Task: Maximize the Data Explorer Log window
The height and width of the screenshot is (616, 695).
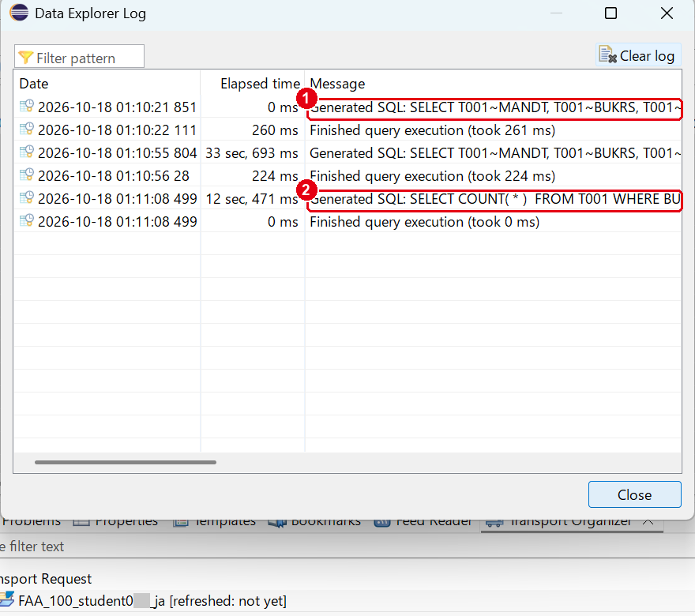Action: point(610,13)
